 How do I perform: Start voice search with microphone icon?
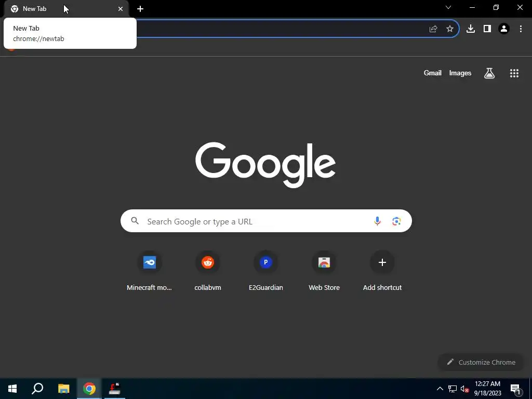[377, 221]
